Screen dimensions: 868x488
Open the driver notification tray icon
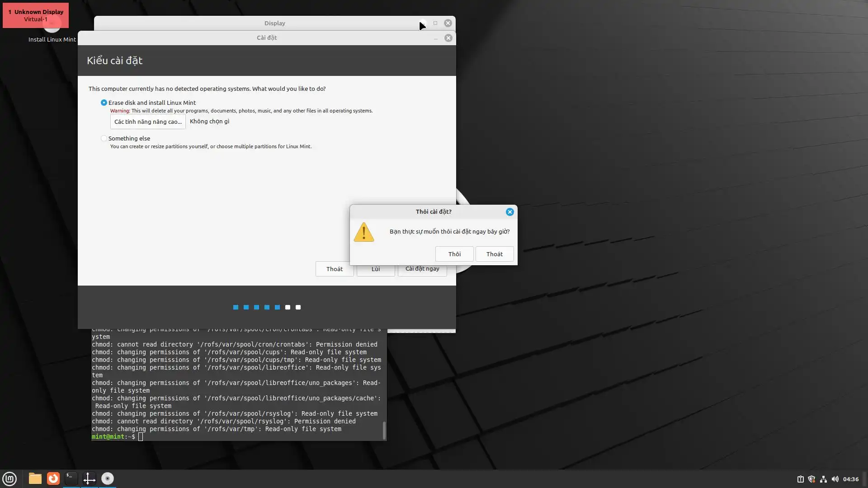pos(800,479)
